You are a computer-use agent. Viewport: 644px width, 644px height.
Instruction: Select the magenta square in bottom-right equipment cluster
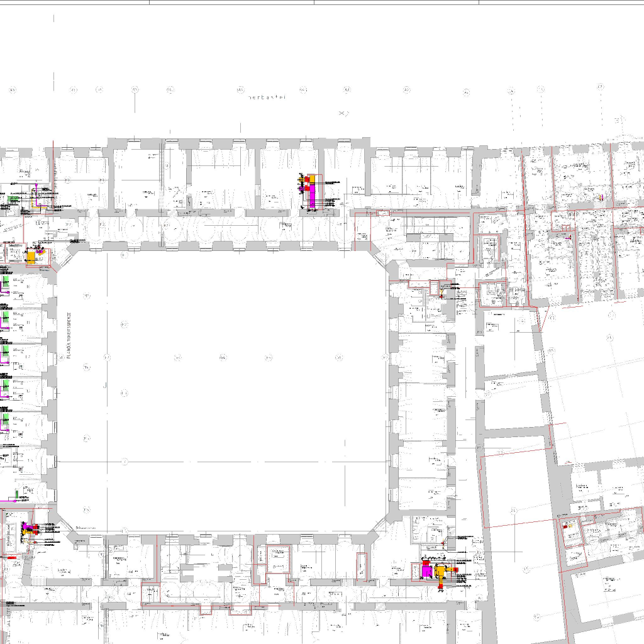(x=427, y=572)
